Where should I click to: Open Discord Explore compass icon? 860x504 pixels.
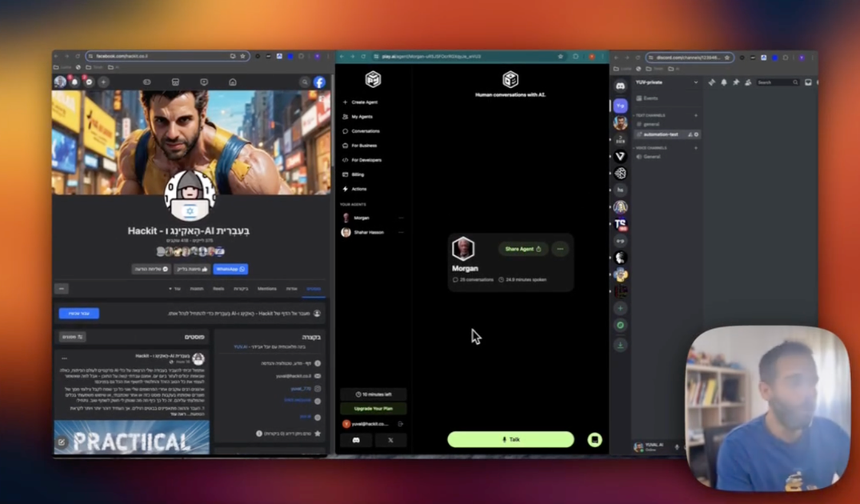pyautogui.click(x=620, y=326)
